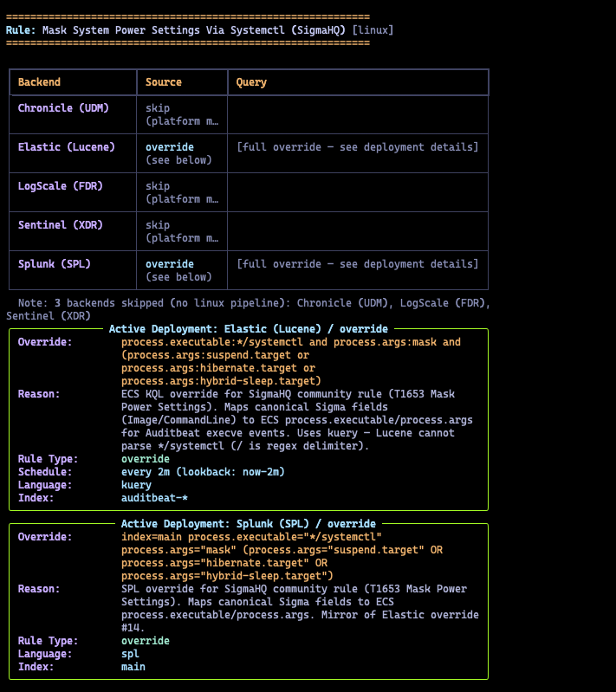
Task: Click the 'auditbeat-*' index value
Action: (x=154, y=498)
